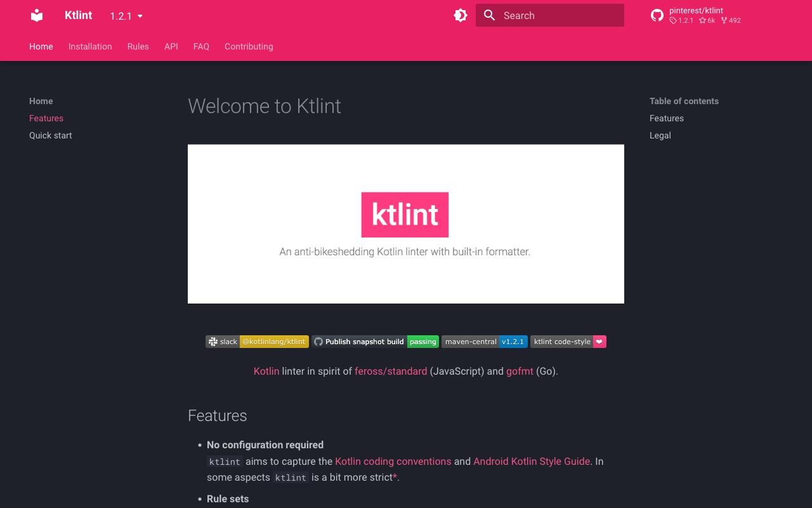Image resolution: width=812 pixels, height=508 pixels.
Task: Click Features in the table of contents
Action: [x=667, y=118]
